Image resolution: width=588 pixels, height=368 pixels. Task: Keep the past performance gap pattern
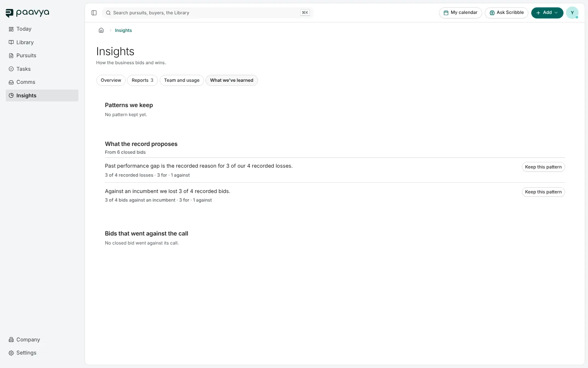[x=543, y=167]
